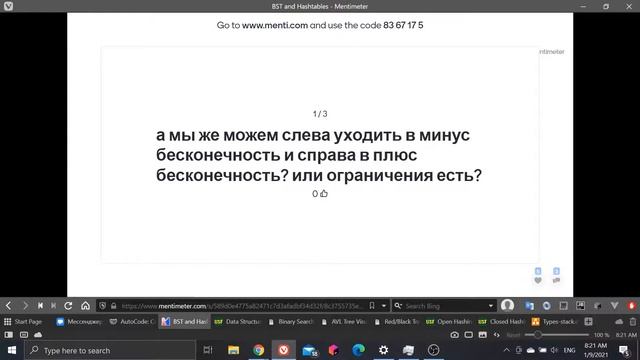Screen dimensions: 640x360
Task: Open File Explorer from taskbar
Action: (233, 350)
